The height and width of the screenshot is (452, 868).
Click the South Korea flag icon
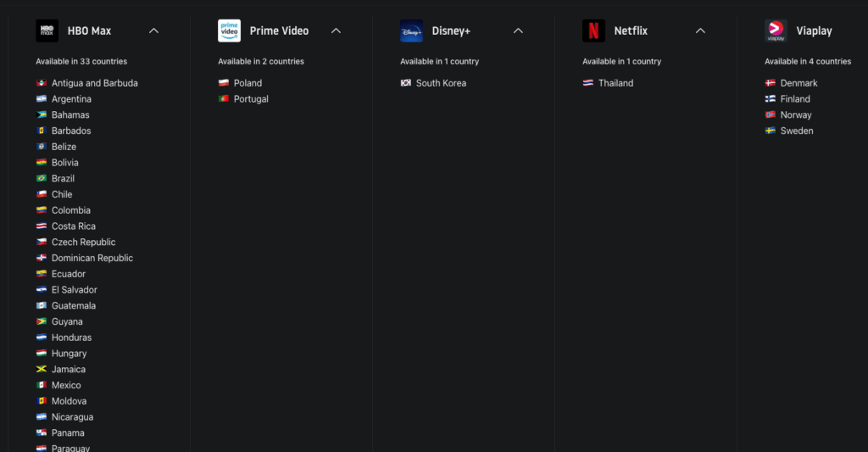406,83
